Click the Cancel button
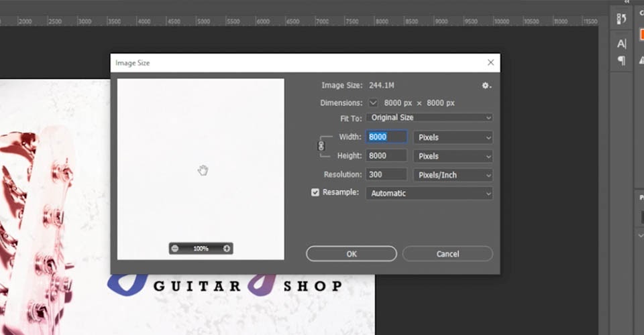This screenshot has width=644, height=335. (447, 254)
